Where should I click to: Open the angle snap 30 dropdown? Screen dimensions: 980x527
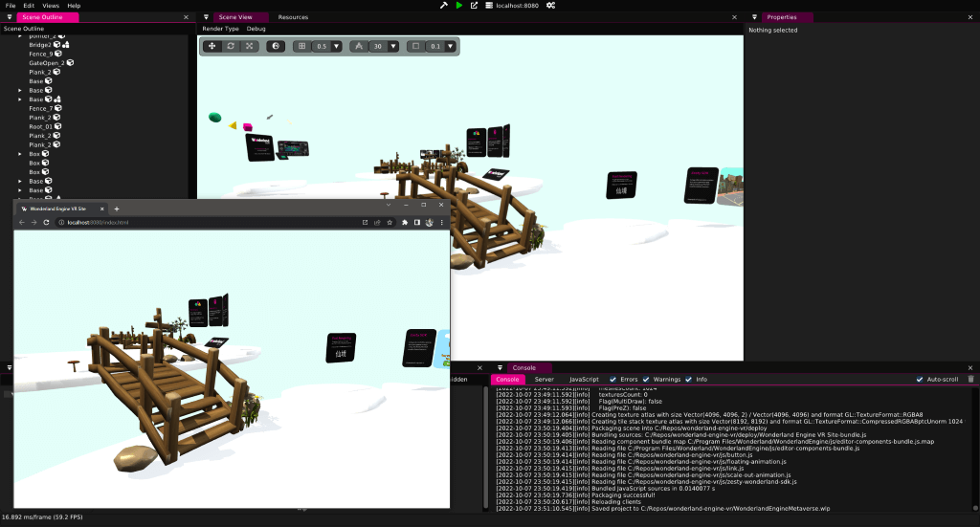coord(393,46)
